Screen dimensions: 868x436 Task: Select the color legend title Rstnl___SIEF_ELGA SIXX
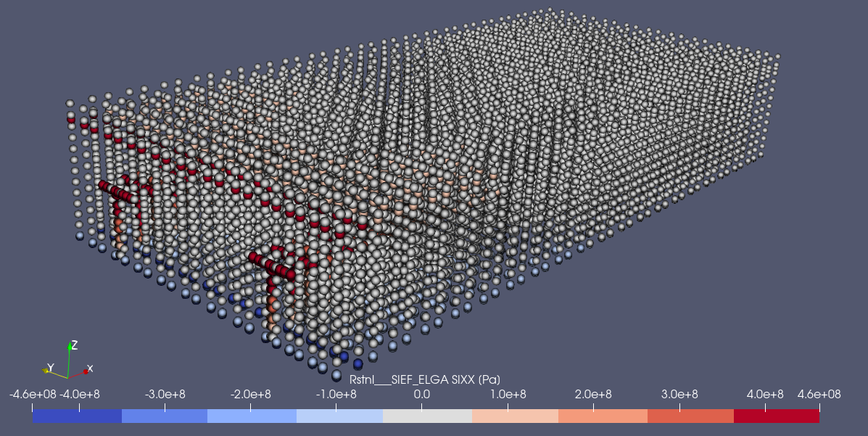[x=425, y=379]
